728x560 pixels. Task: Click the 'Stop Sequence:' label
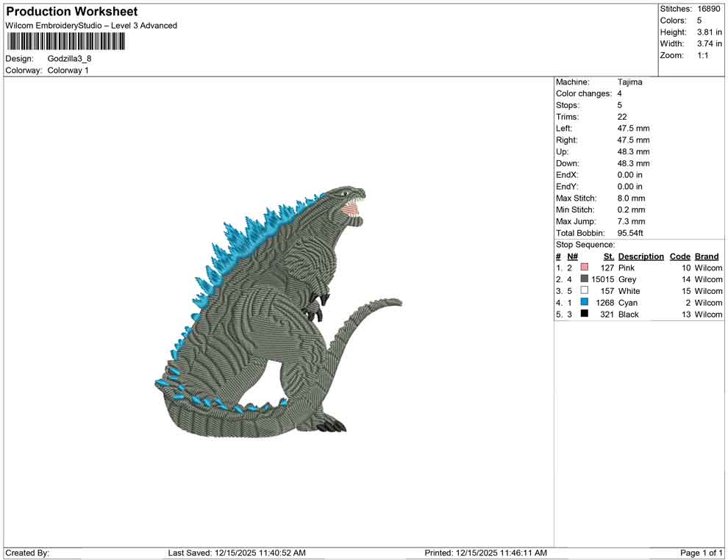pyautogui.click(x=585, y=245)
